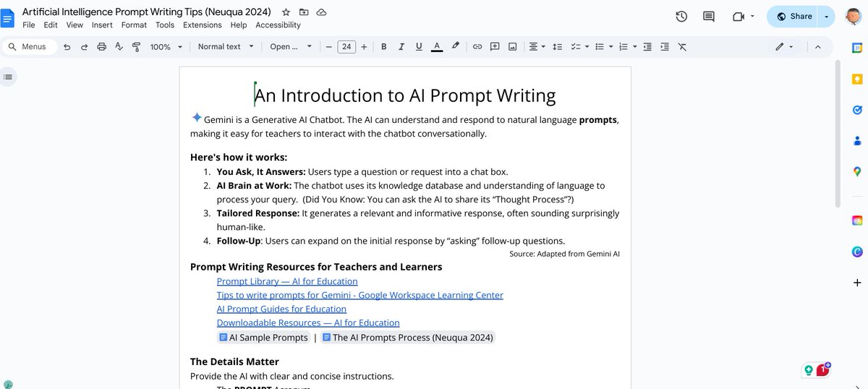The height and width of the screenshot is (389, 868).
Task: Activate the paint format tool
Action: pos(136,46)
